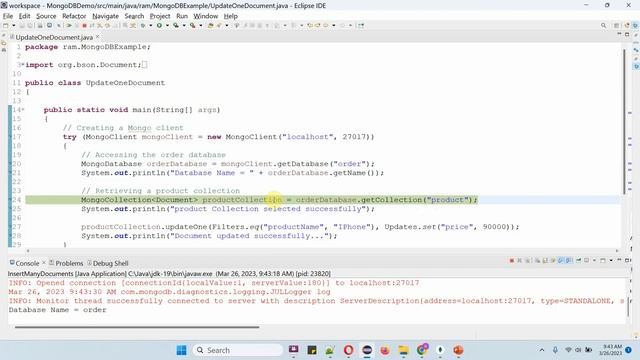
Task: Collapse the main method at line 14
Action: pos(23,110)
